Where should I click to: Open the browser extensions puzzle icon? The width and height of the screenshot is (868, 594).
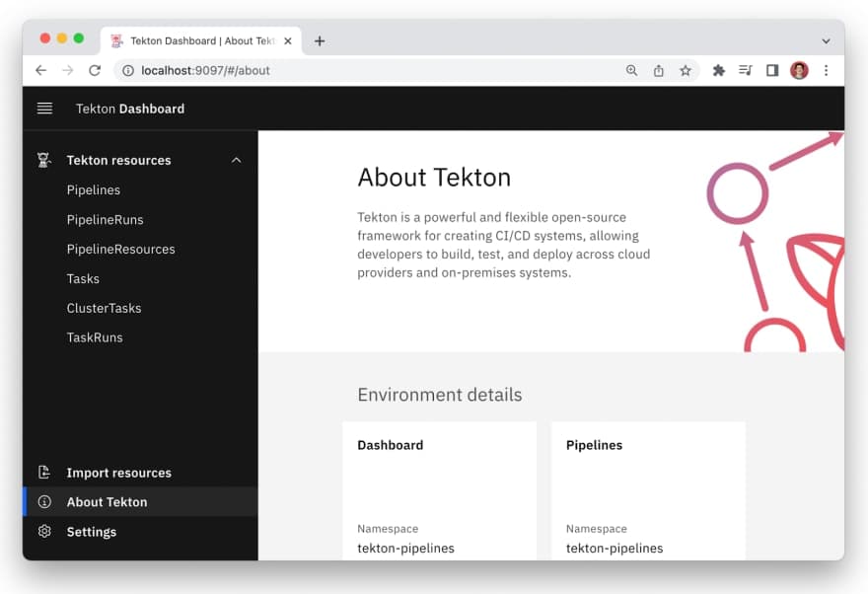[x=718, y=70]
